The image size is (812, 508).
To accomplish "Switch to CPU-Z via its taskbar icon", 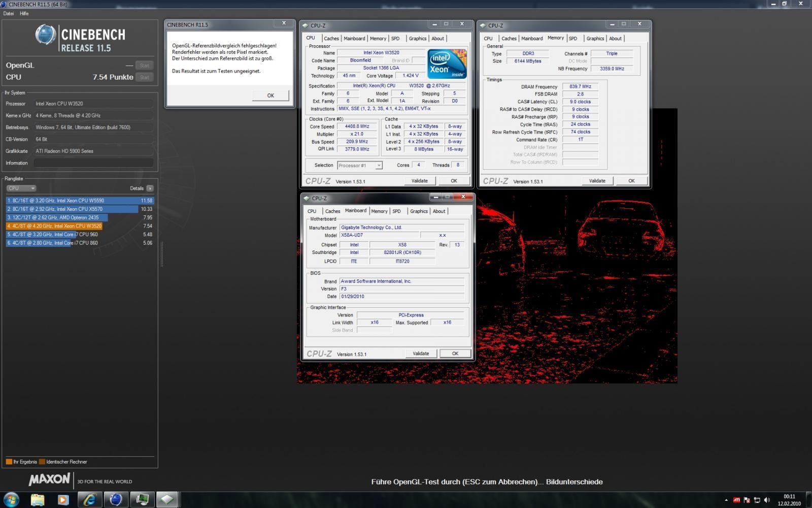I will [x=167, y=500].
